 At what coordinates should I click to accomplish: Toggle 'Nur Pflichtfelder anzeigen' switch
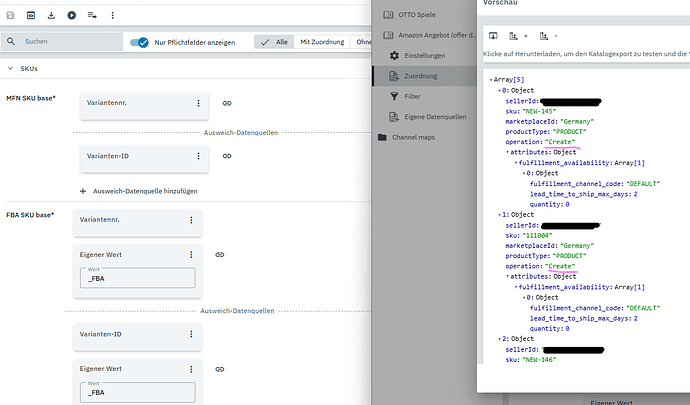(x=140, y=42)
